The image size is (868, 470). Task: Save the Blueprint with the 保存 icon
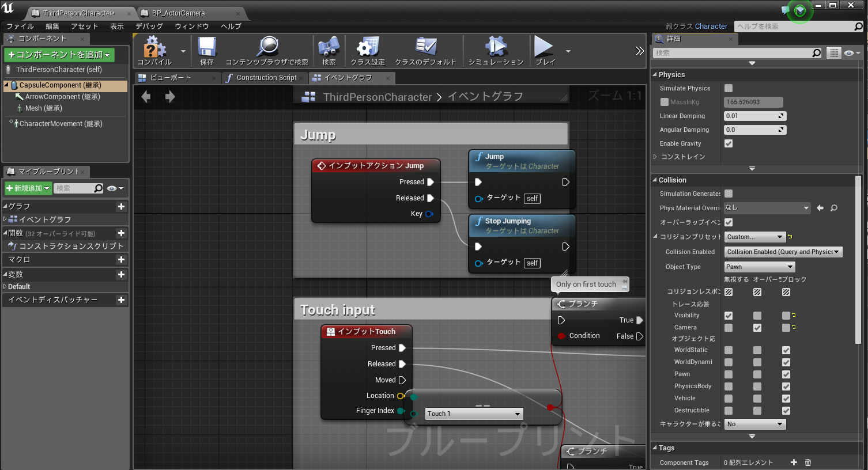(x=206, y=50)
